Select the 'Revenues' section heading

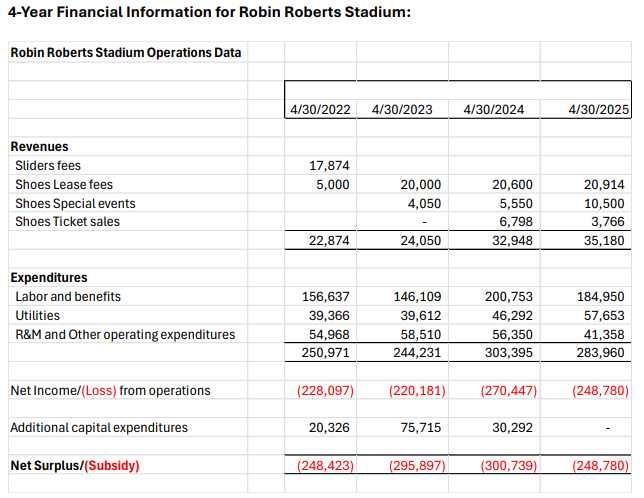[39, 147]
